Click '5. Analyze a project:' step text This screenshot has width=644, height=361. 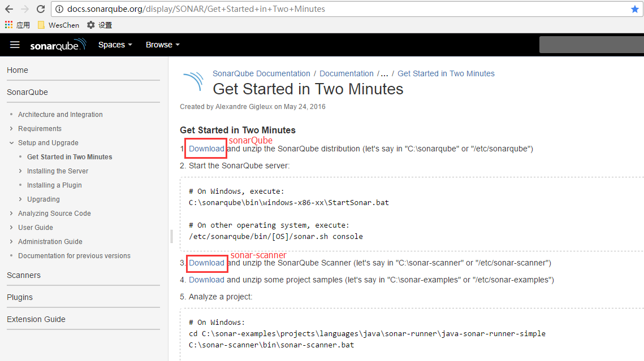(x=216, y=297)
